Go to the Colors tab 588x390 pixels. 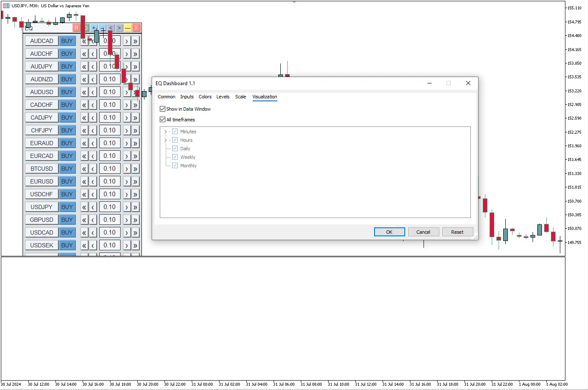pos(205,97)
